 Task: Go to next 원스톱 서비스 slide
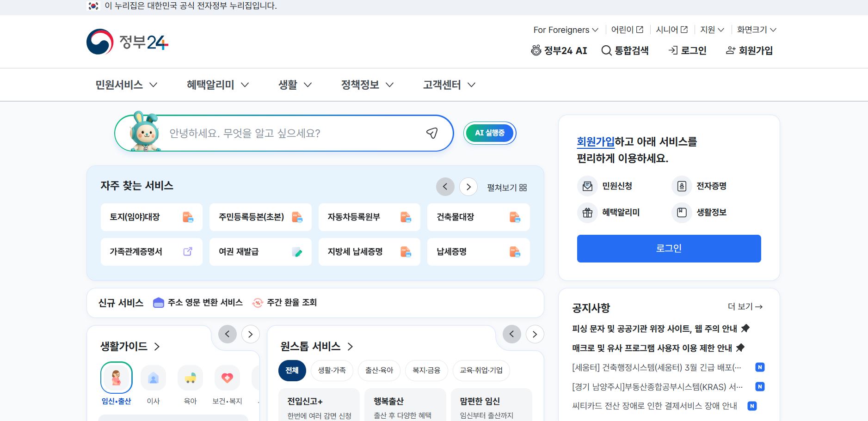pyautogui.click(x=535, y=334)
